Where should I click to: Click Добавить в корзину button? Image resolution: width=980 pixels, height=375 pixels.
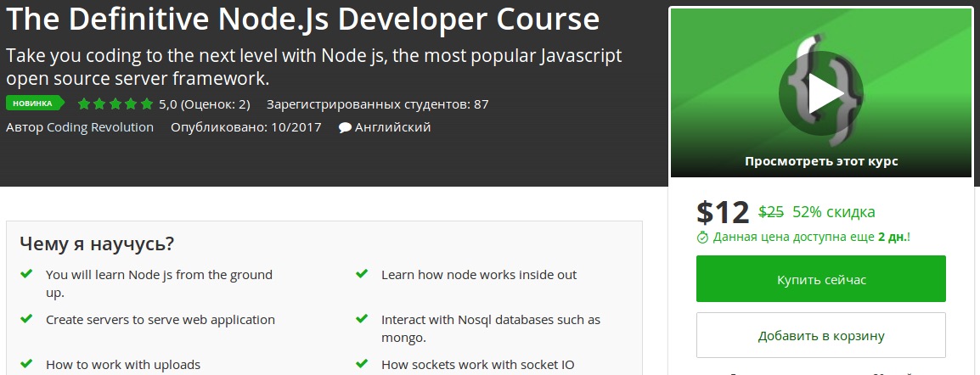click(x=821, y=336)
